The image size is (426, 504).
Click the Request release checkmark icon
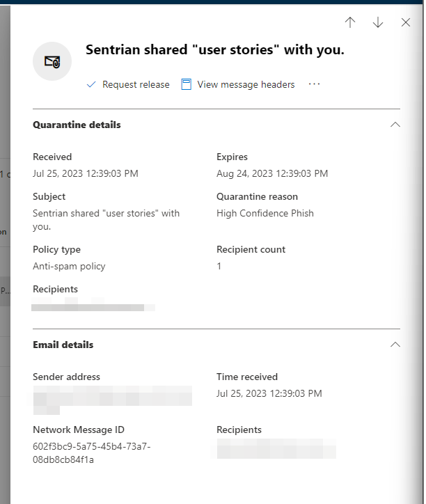[x=91, y=84]
